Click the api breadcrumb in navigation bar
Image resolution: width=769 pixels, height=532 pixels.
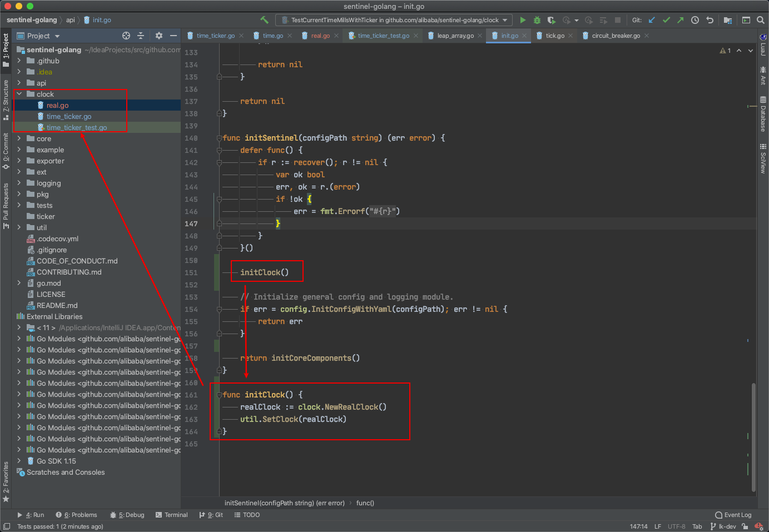[x=71, y=20]
